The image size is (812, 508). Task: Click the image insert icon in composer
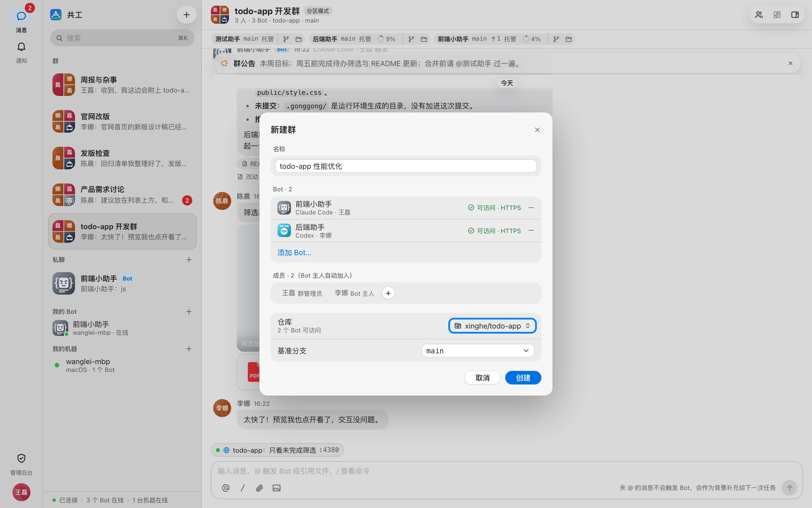[277, 488]
